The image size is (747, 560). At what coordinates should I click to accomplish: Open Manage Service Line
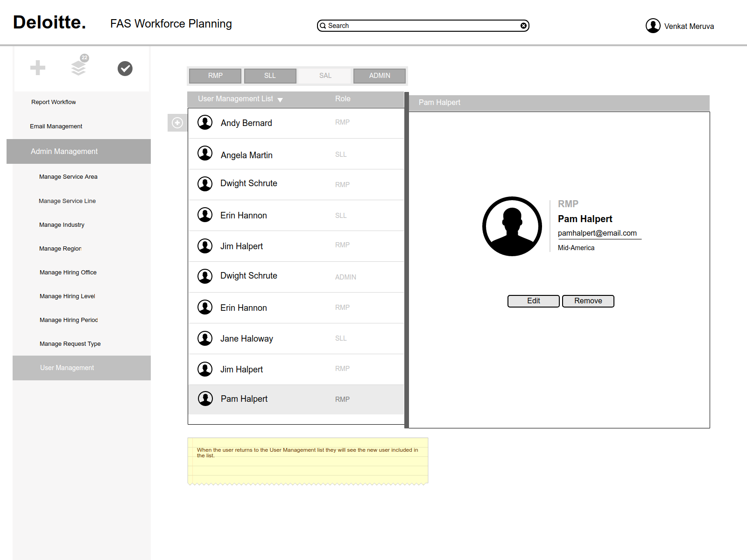pyautogui.click(x=67, y=201)
